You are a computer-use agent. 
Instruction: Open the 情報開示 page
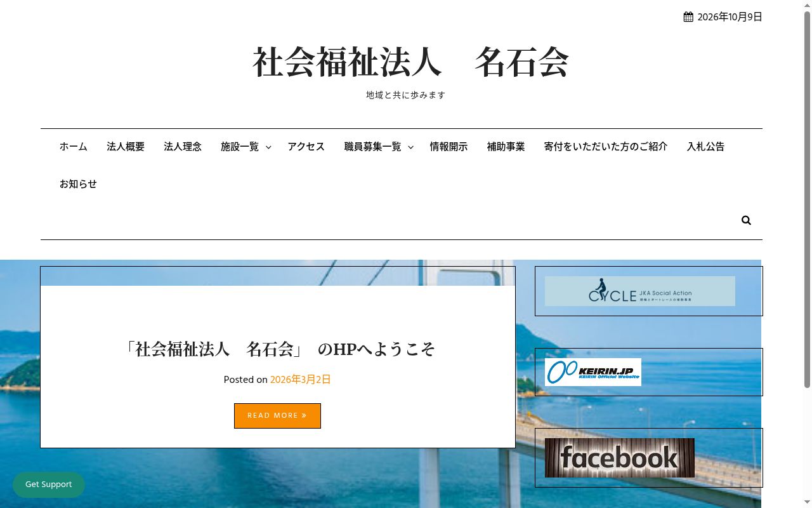point(449,147)
